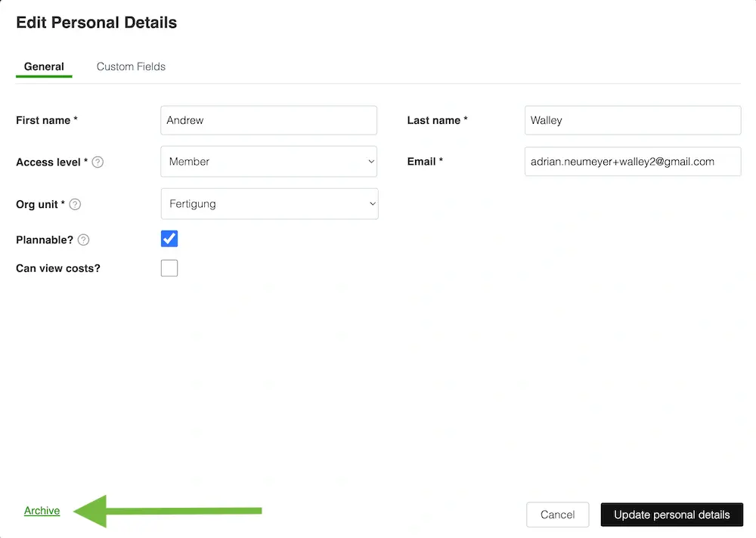Click the Org unit help icon

point(74,204)
